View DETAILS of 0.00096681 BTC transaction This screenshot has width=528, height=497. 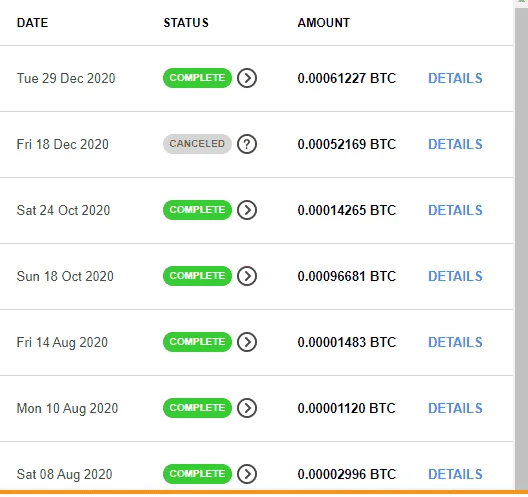[455, 276]
